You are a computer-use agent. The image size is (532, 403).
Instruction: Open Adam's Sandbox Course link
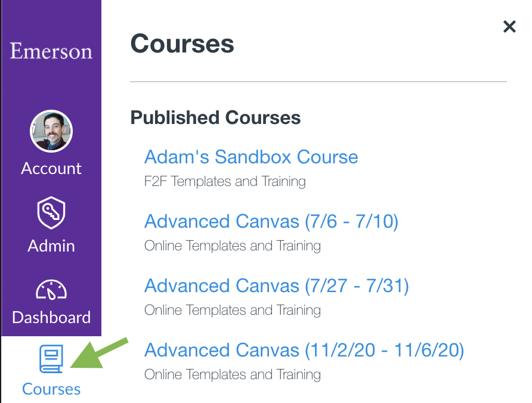click(251, 157)
